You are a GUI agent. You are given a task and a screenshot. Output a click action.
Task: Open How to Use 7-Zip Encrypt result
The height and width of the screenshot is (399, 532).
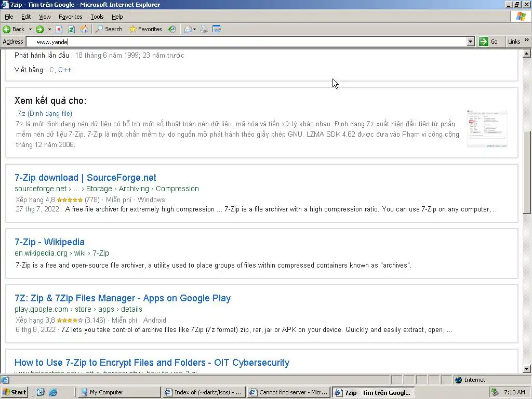[x=152, y=363]
